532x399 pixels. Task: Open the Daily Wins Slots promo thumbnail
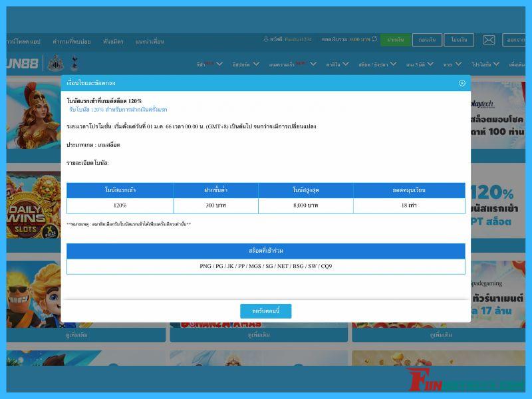pyautogui.click(x=34, y=205)
